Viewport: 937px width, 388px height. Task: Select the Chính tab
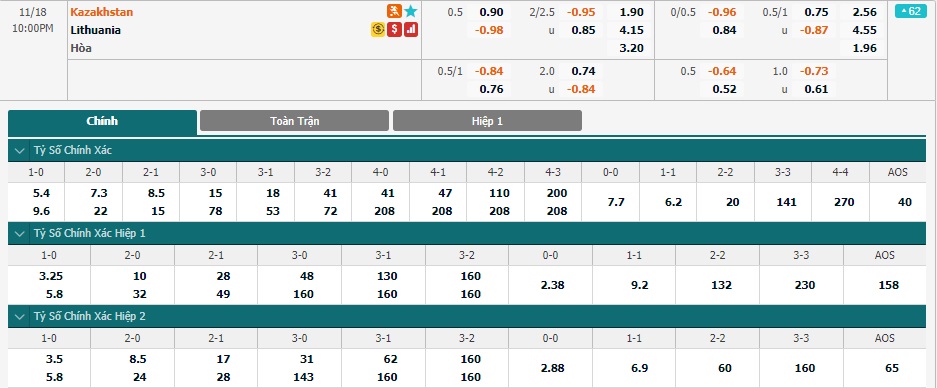[x=102, y=121]
